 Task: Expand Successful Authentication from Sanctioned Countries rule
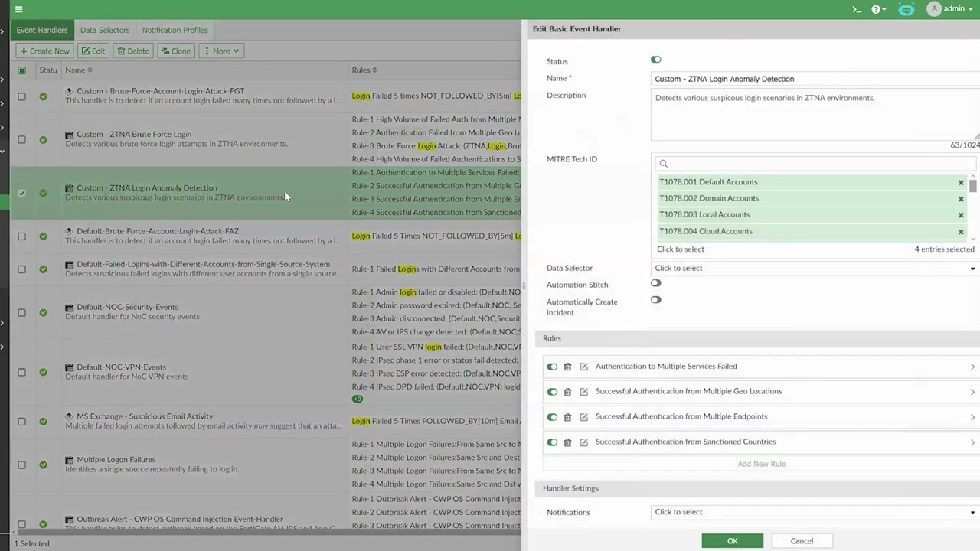pyautogui.click(x=972, y=442)
